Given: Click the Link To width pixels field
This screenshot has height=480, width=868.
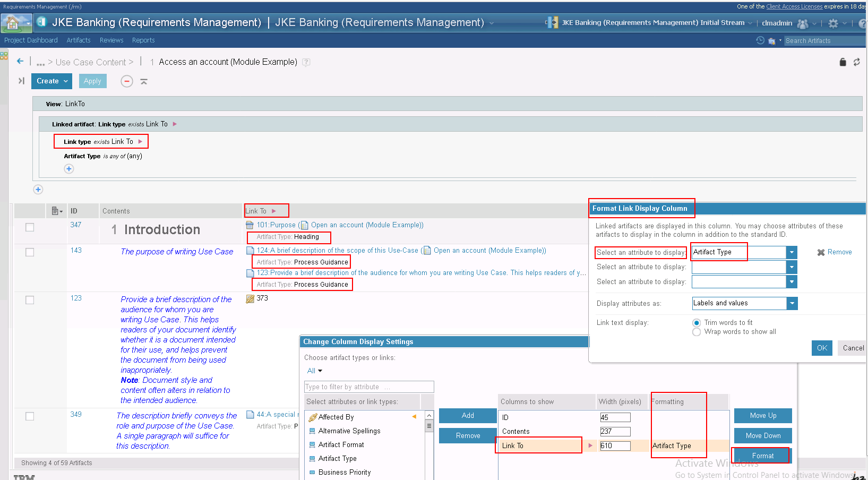Looking at the screenshot, I should coord(615,446).
